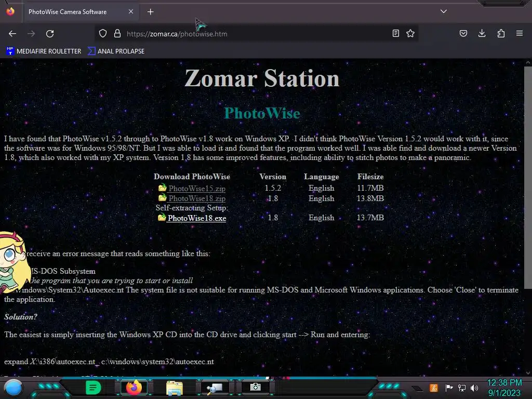
Task: Open the tracking protection shield icon
Action: point(103,34)
